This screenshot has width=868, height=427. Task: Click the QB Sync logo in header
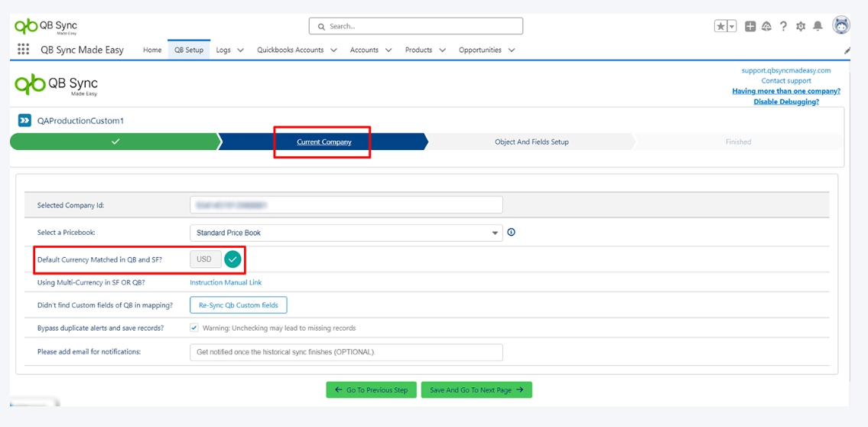pos(46,26)
